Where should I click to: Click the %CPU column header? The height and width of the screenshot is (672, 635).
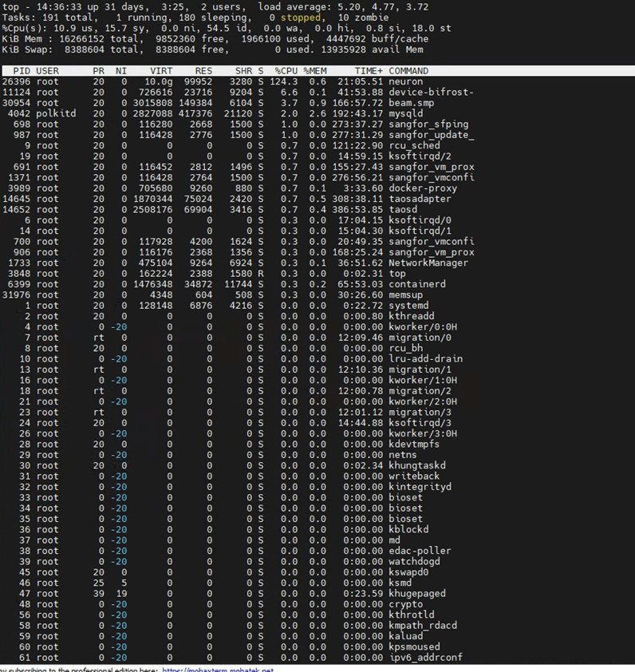pyautogui.click(x=286, y=71)
